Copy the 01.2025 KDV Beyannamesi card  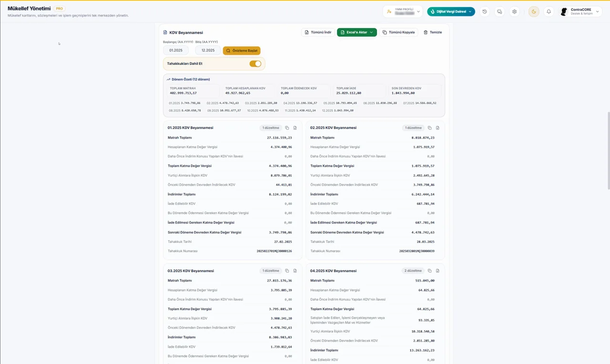point(287,128)
